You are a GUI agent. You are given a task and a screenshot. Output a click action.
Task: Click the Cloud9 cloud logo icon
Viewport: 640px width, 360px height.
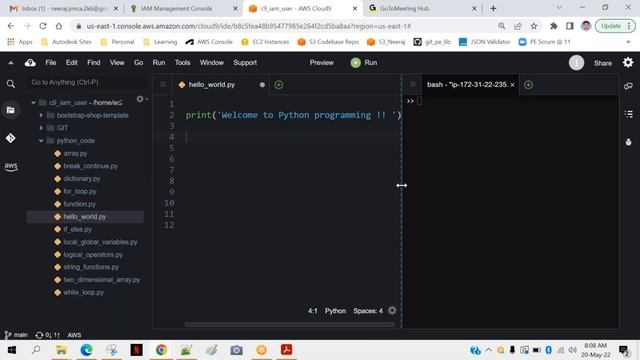[30, 62]
